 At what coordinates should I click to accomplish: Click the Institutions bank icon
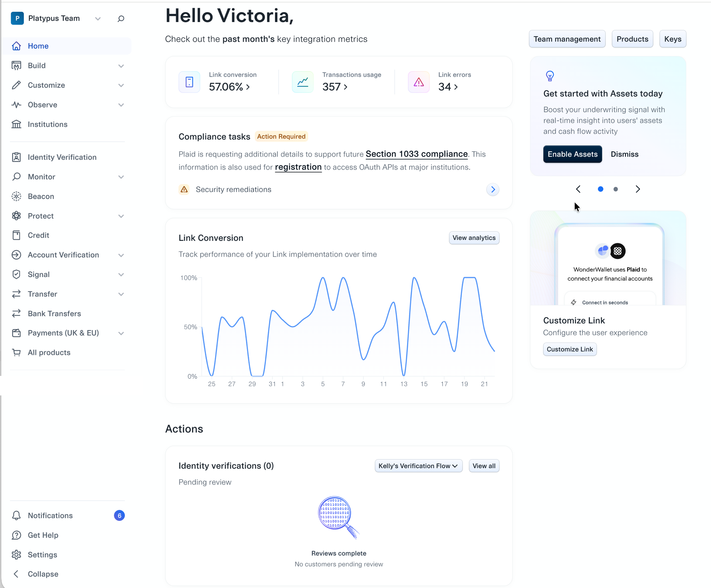(x=16, y=124)
